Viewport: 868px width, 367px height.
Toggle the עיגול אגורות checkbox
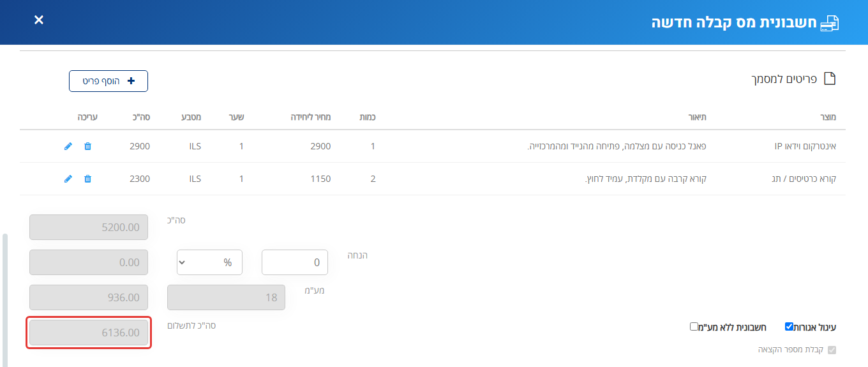789,326
